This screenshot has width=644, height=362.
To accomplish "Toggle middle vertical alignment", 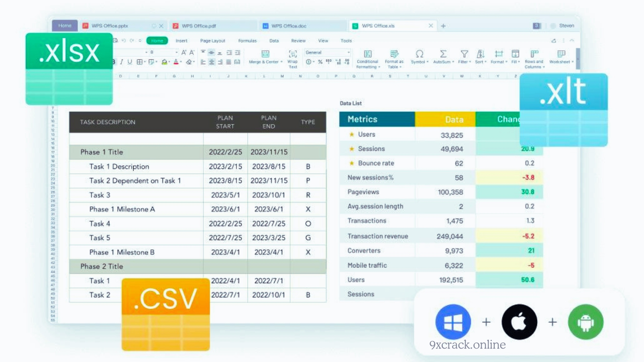I will (211, 52).
